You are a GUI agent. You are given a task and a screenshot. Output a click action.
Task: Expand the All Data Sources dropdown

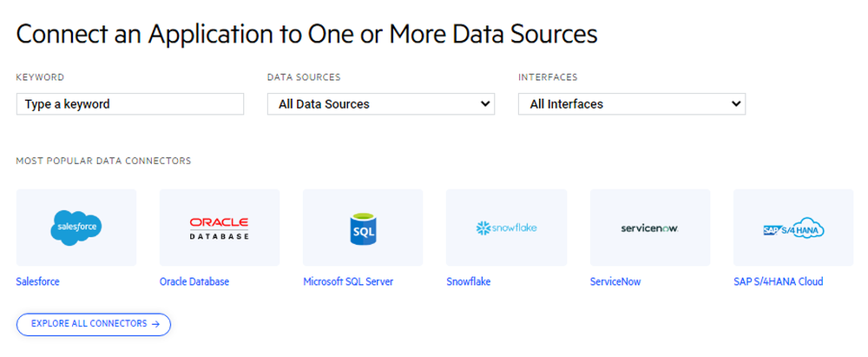(381, 104)
